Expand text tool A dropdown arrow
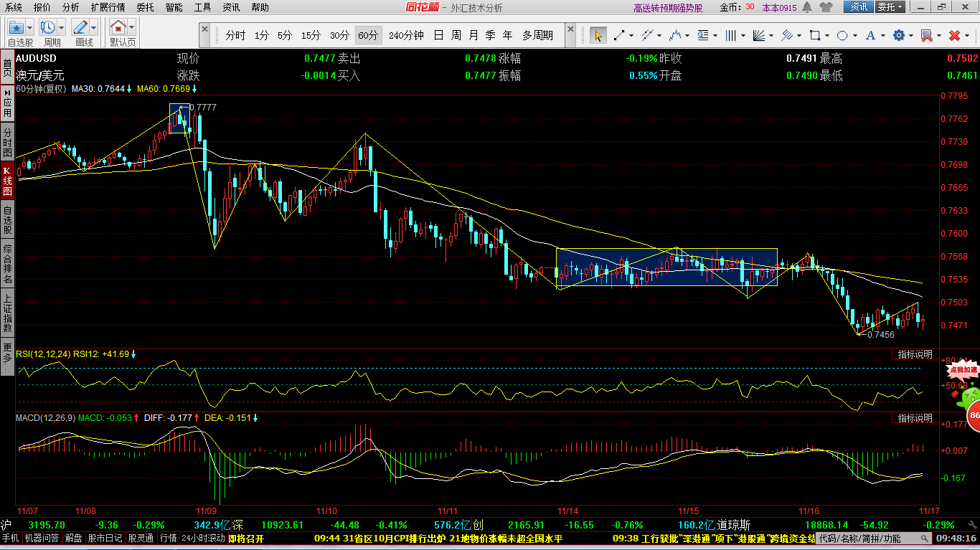 click(x=883, y=35)
